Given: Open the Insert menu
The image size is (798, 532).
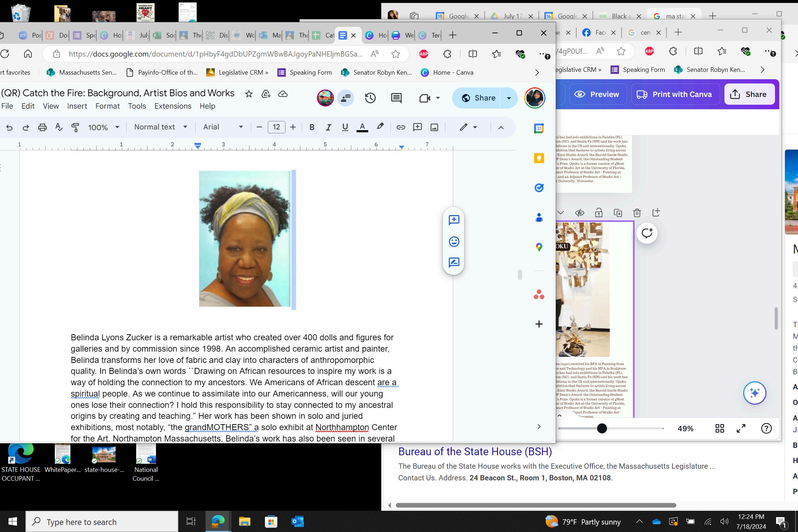Looking at the screenshot, I should coord(77,106).
